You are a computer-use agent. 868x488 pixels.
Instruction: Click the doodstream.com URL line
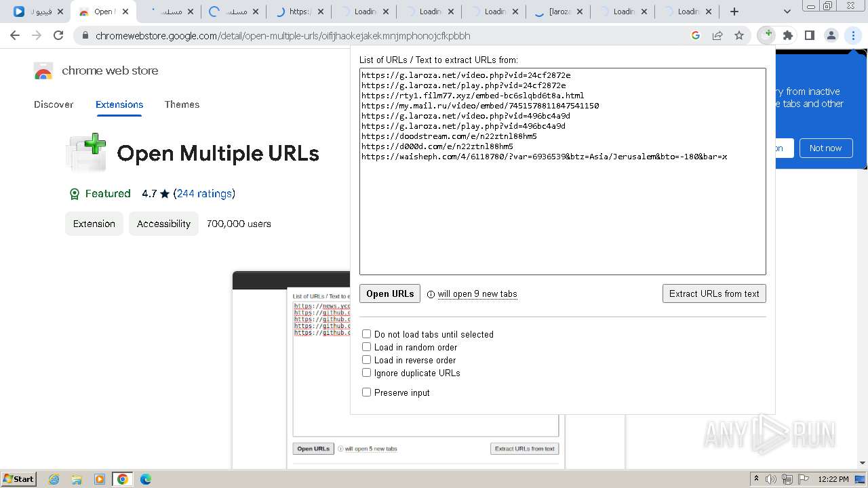[449, 136]
